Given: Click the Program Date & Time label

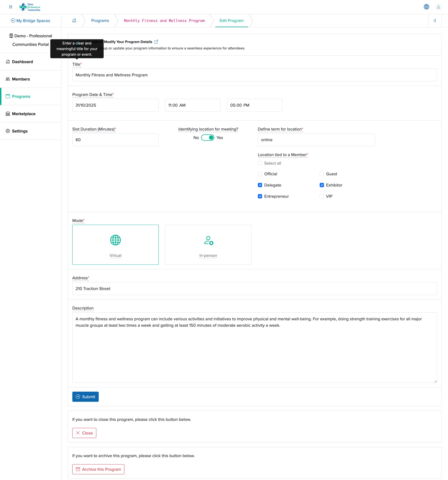Looking at the screenshot, I should tap(93, 95).
